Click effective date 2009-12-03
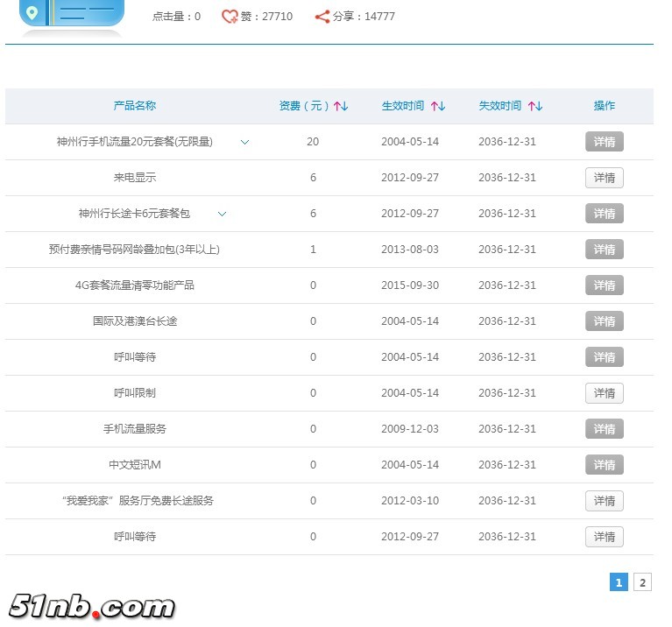 [x=410, y=429]
